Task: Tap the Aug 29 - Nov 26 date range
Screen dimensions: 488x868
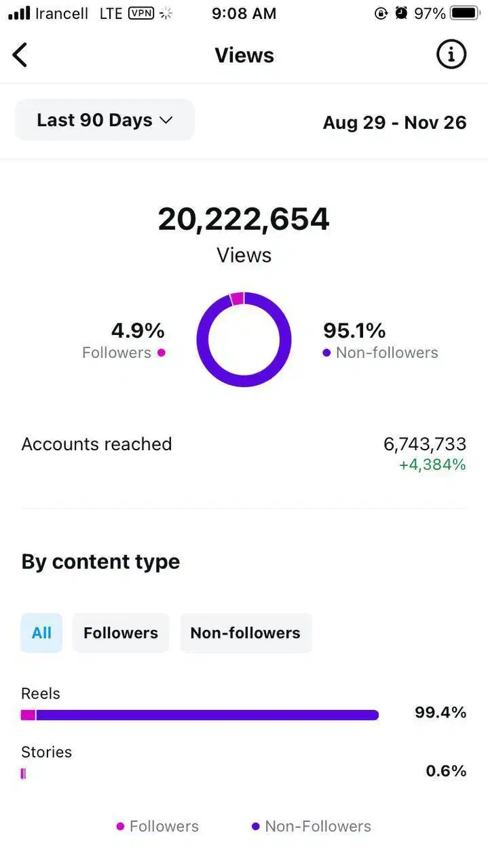Action: pos(394,123)
